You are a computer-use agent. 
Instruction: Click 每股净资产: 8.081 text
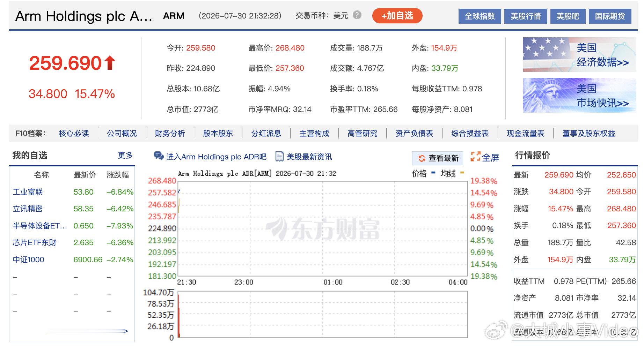click(x=442, y=109)
